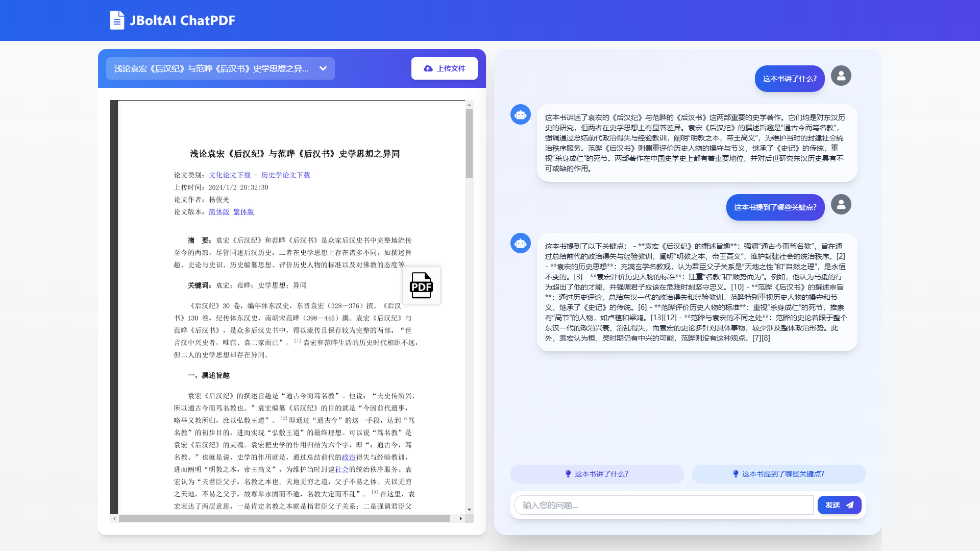Click the PDF scroll down arrow

coord(469,510)
